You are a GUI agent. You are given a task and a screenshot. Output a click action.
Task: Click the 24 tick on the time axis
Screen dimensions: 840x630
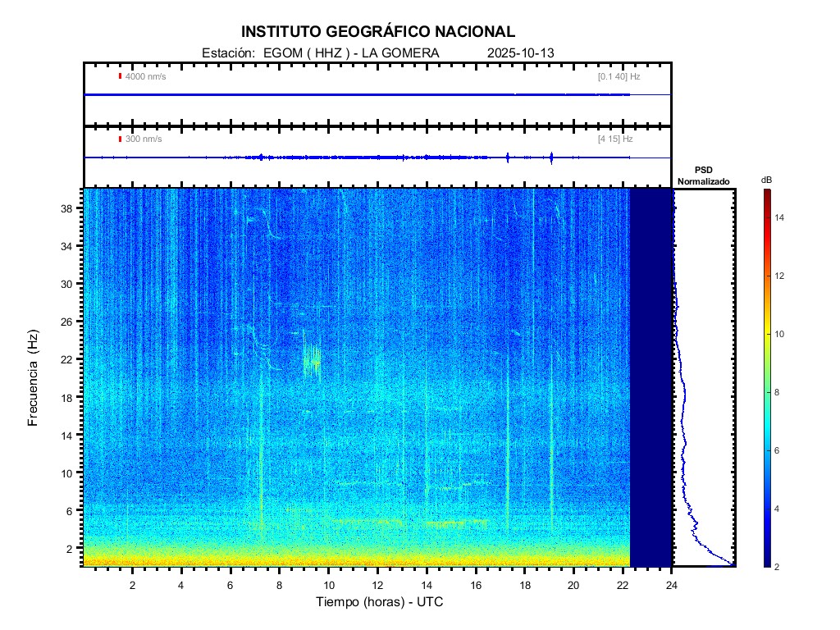pyautogui.click(x=672, y=584)
